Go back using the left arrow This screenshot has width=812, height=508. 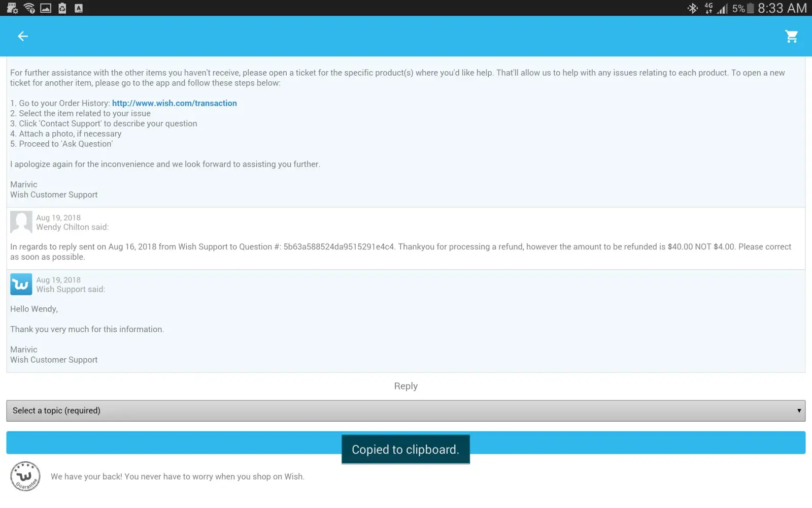(x=23, y=36)
